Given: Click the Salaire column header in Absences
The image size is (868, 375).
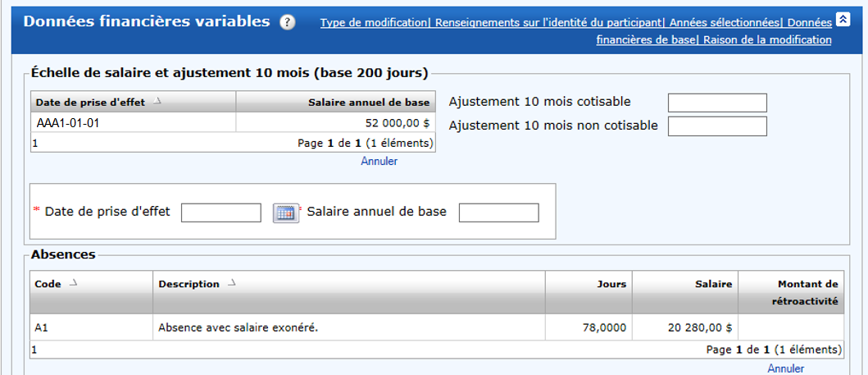Looking at the screenshot, I should tap(685, 292).
